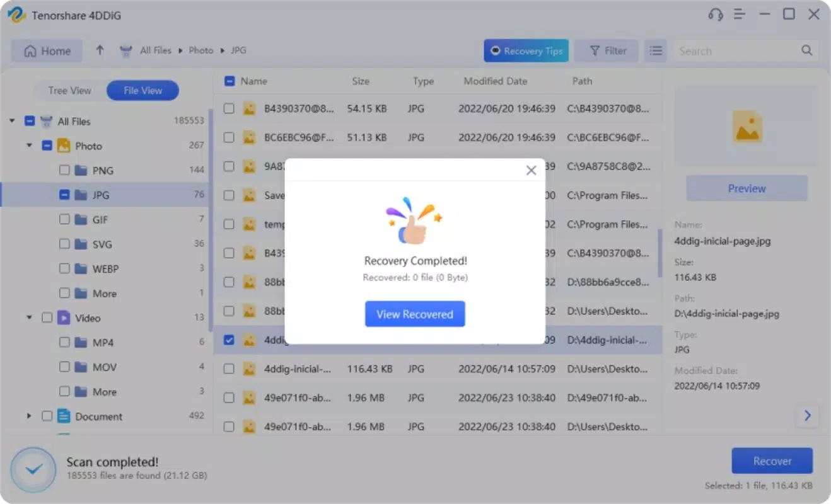Open the Recovery Tips panel
This screenshot has height=504, width=831.
[x=526, y=50]
